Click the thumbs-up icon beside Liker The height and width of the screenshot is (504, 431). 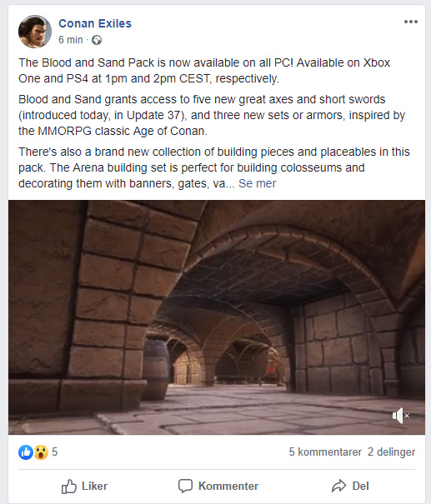click(69, 487)
